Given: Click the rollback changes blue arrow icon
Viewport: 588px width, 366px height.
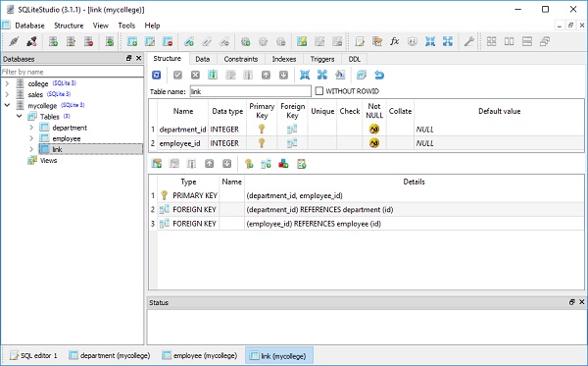Looking at the screenshot, I should tap(379, 76).
